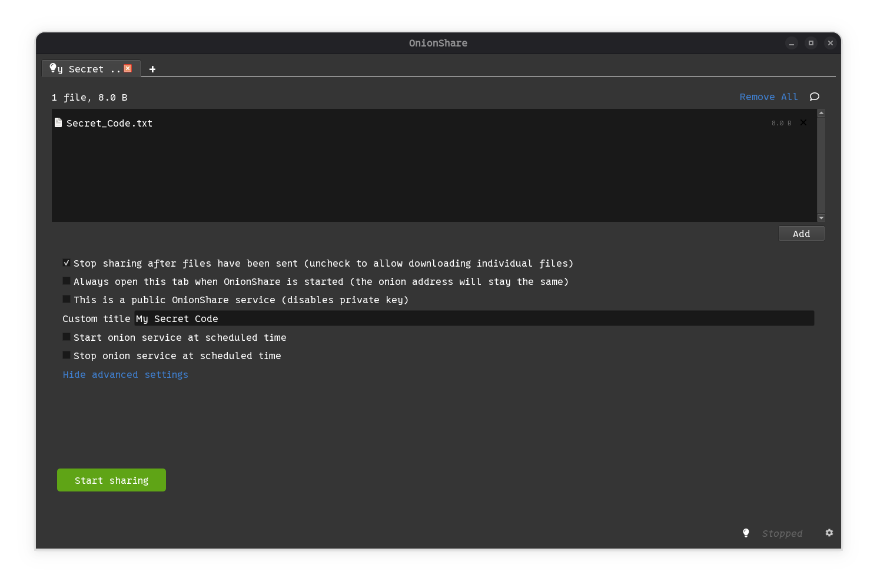This screenshot has width=877, height=588.
Task: Click the Secret_Code.txt file icon
Action: [x=58, y=122]
